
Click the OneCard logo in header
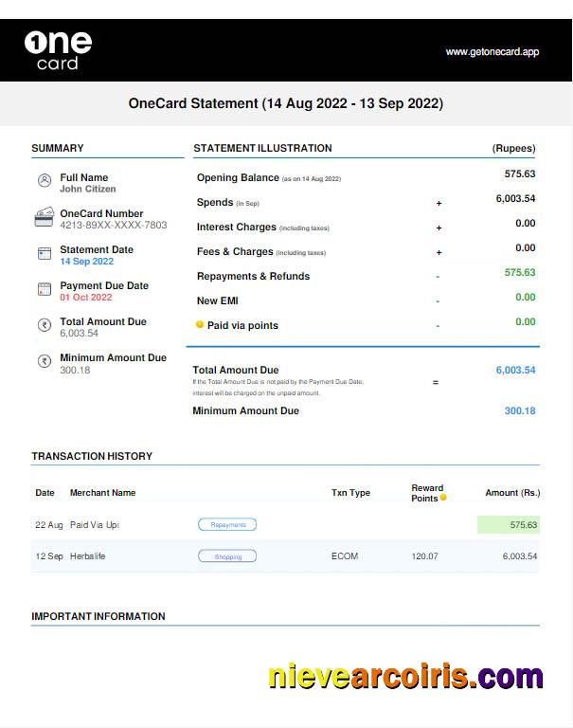pos(58,50)
